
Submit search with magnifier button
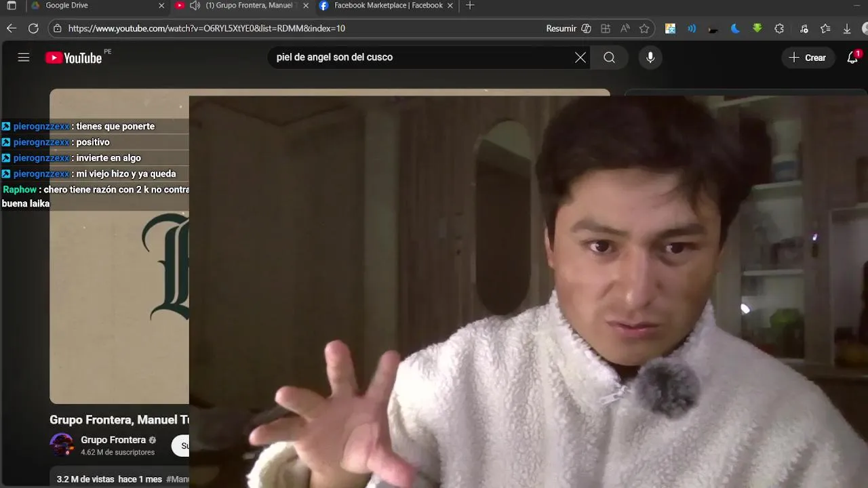click(609, 58)
